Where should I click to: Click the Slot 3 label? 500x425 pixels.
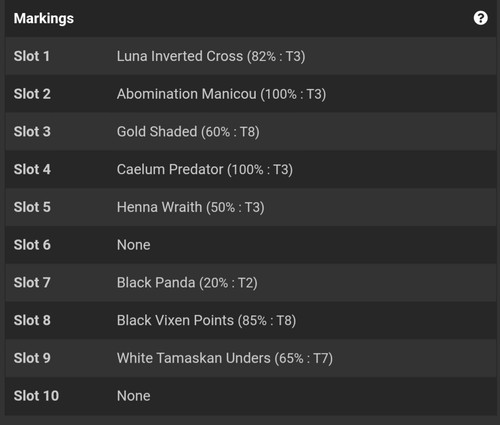32,132
